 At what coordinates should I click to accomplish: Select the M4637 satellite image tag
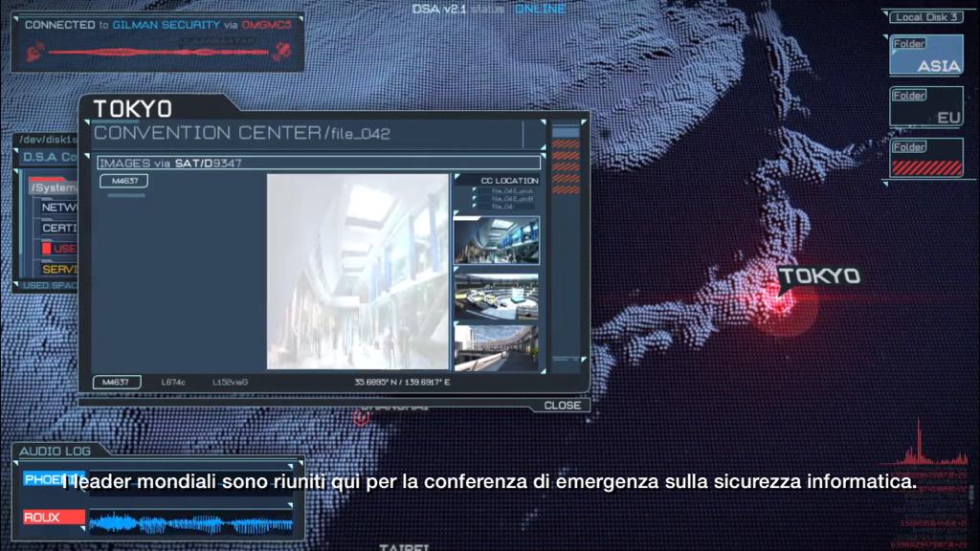pos(122,180)
